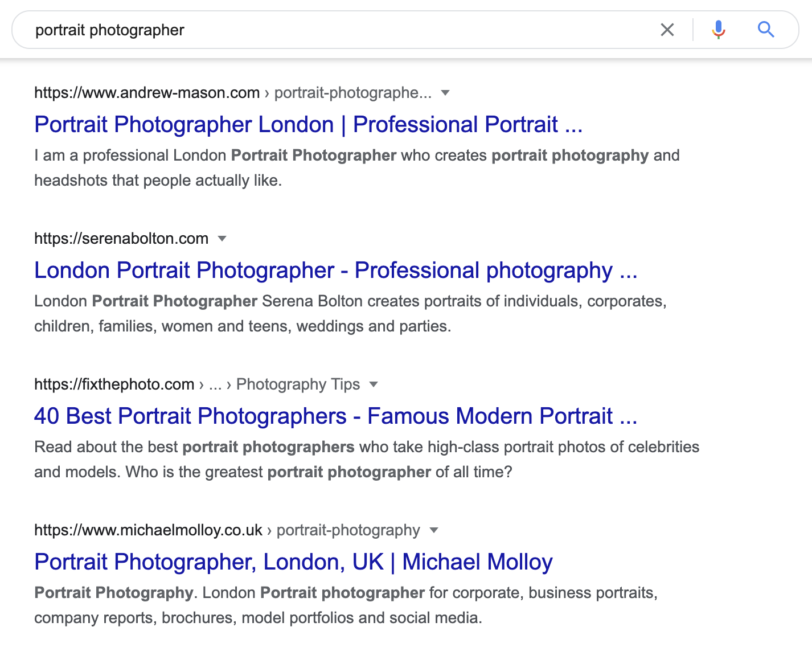Click the https://www.michaelmolloy.co.uk URL text

point(148,530)
